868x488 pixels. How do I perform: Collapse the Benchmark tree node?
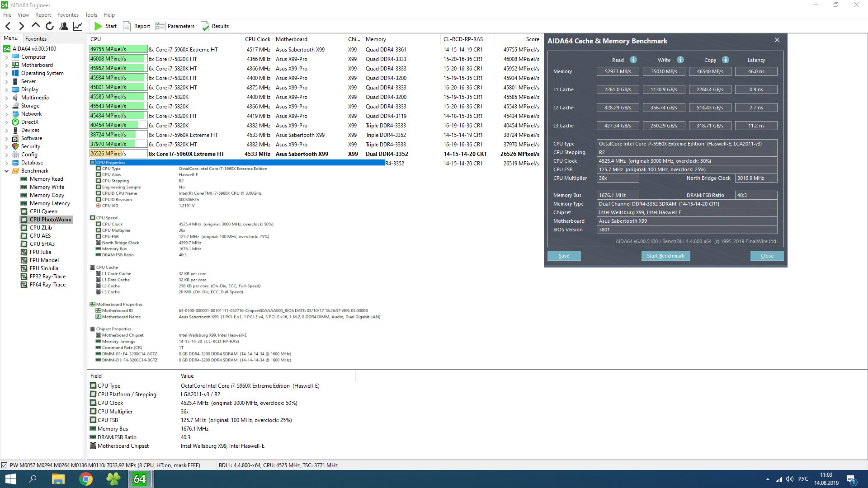coord(6,171)
